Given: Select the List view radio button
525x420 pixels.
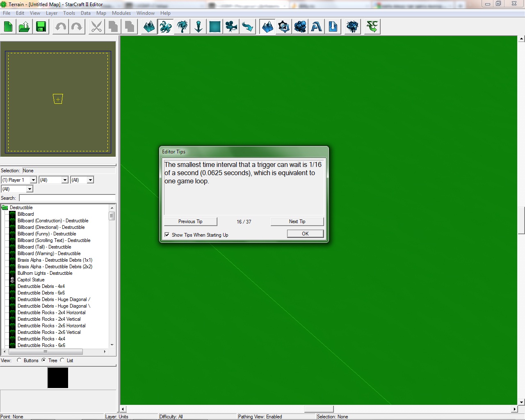Looking at the screenshot, I should coord(62,360).
